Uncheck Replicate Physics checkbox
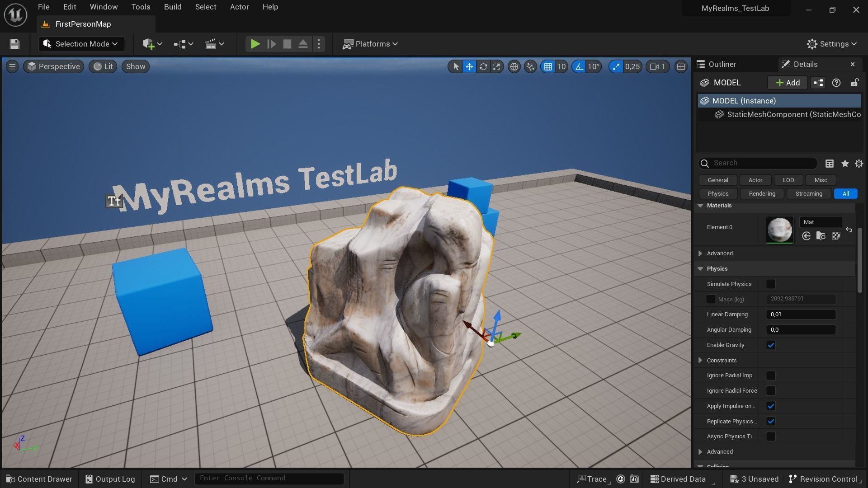The image size is (868, 488). pyautogui.click(x=771, y=422)
